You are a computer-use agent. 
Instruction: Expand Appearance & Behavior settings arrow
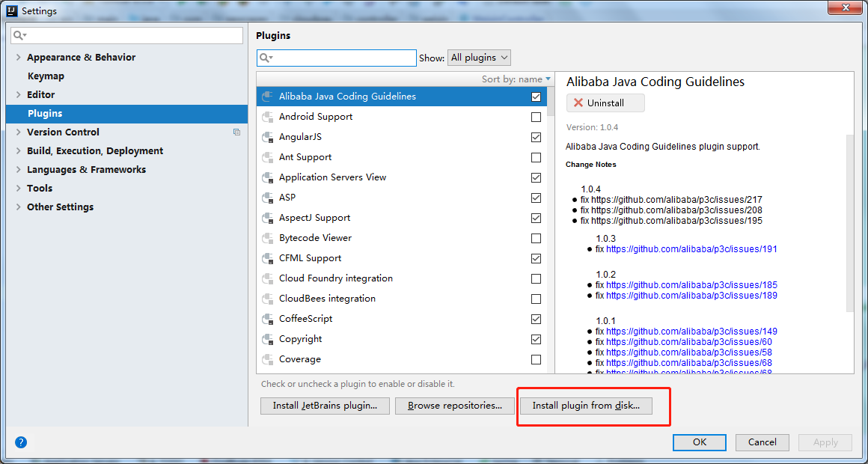[18, 57]
